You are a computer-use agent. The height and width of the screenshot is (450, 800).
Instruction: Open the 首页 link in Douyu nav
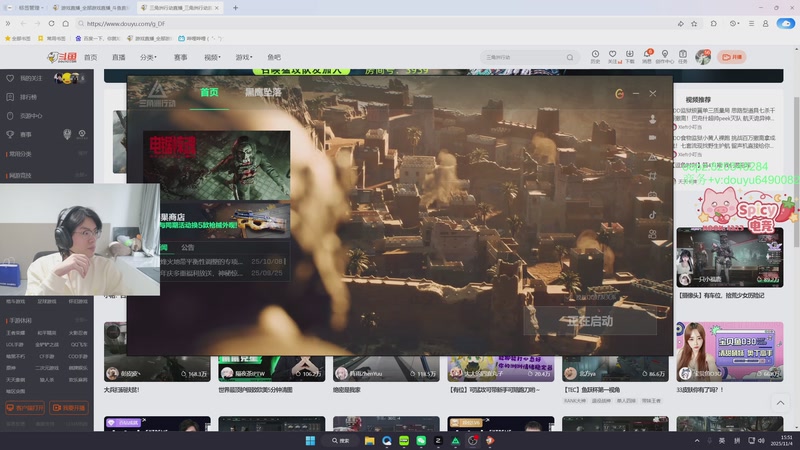pos(90,57)
